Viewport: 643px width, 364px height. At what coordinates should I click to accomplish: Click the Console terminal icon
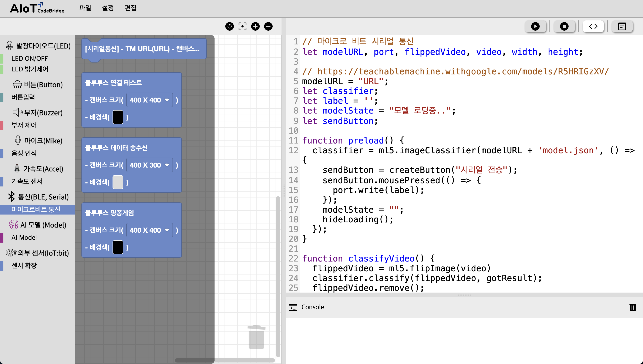pyautogui.click(x=293, y=307)
